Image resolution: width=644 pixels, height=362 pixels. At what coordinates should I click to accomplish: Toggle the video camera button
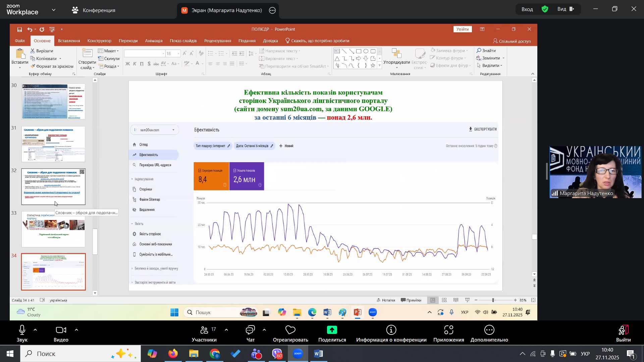61,330
